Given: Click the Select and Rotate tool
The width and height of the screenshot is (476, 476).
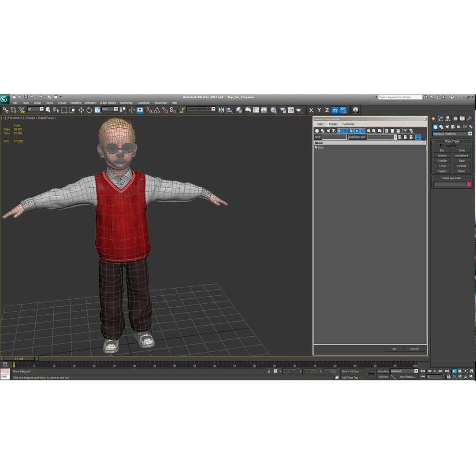Looking at the screenshot, I should point(89,110).
